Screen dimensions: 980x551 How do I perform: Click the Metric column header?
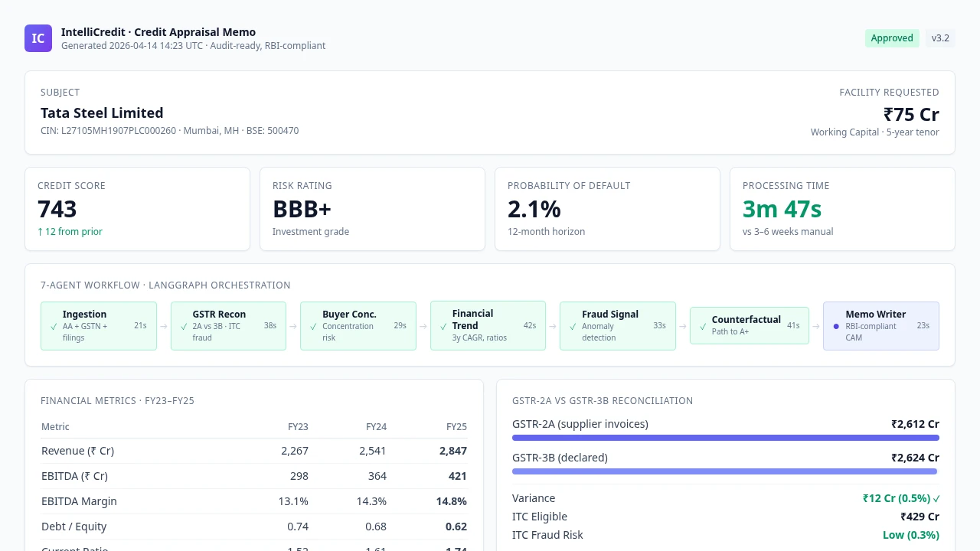(x=55, y=427)
